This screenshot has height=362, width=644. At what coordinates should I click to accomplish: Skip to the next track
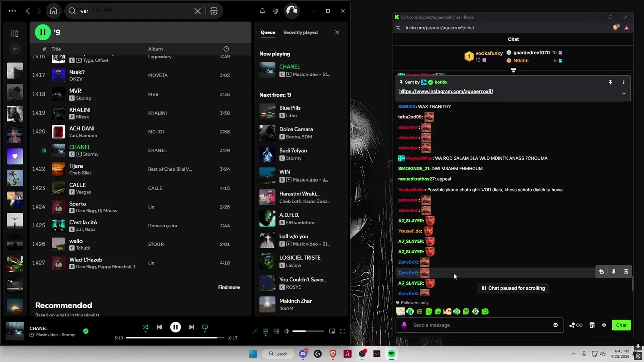point(191,327)
